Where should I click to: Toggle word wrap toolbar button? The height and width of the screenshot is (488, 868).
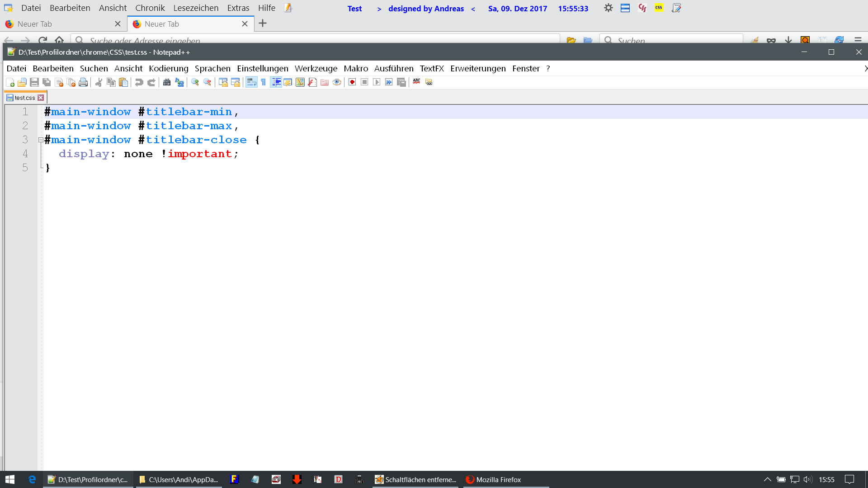click(x=251, y=82)
